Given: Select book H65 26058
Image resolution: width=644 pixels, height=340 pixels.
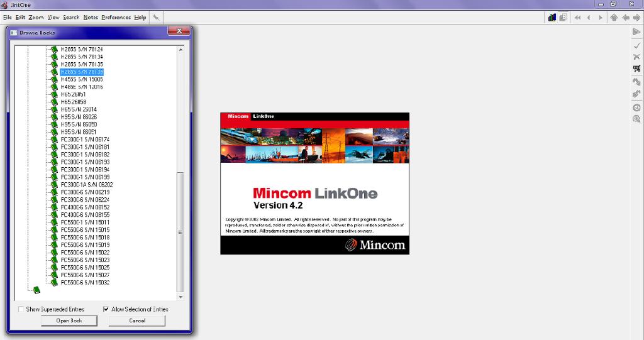Looking at the screenshot, I should [x=74, y=102].
